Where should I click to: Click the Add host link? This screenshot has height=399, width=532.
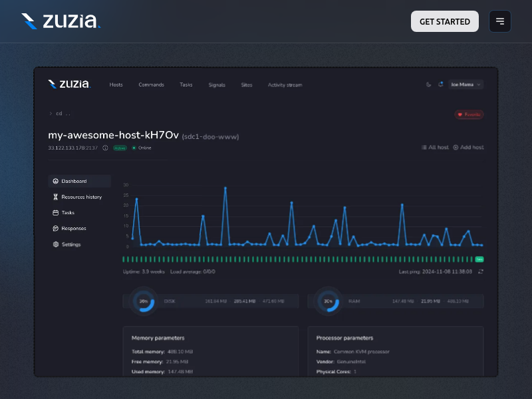click(469, 147)
